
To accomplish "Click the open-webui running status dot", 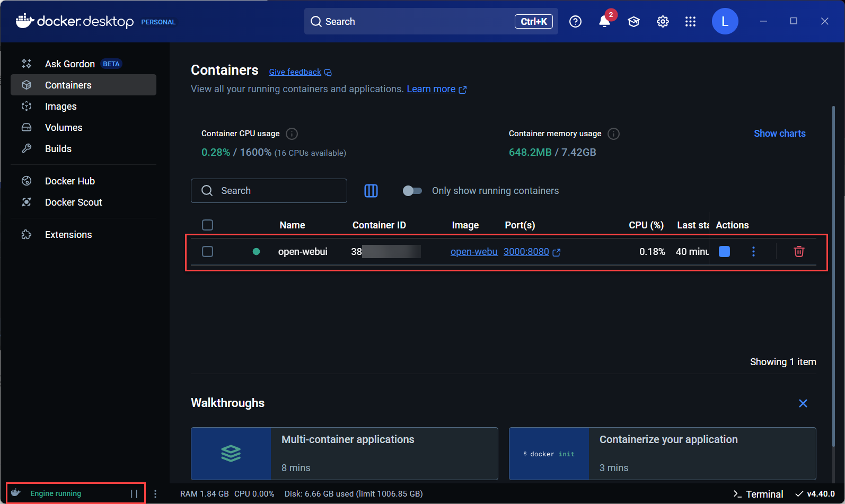I will 256,251.
